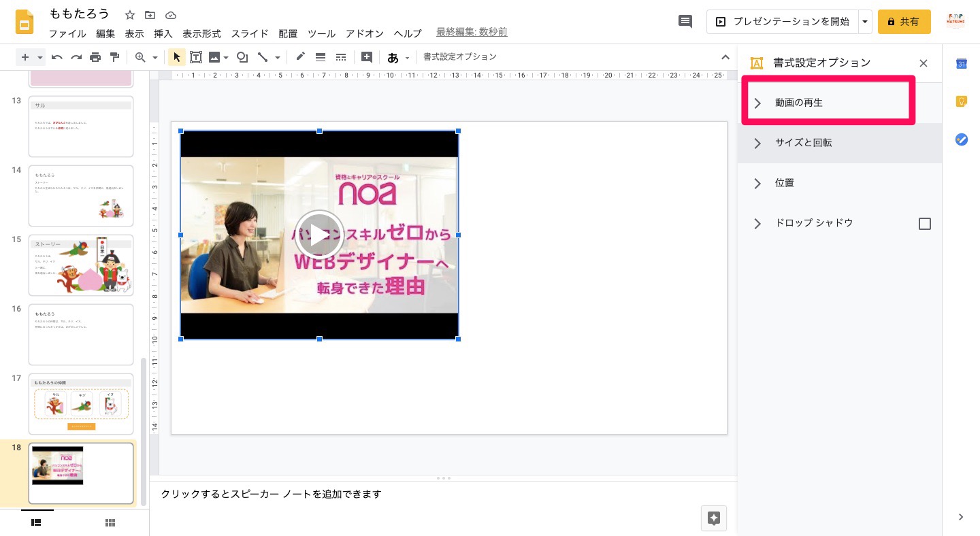Open the 編集 menu
The image size is (980, 536).
pyautogui.click(x=105, y=33)
